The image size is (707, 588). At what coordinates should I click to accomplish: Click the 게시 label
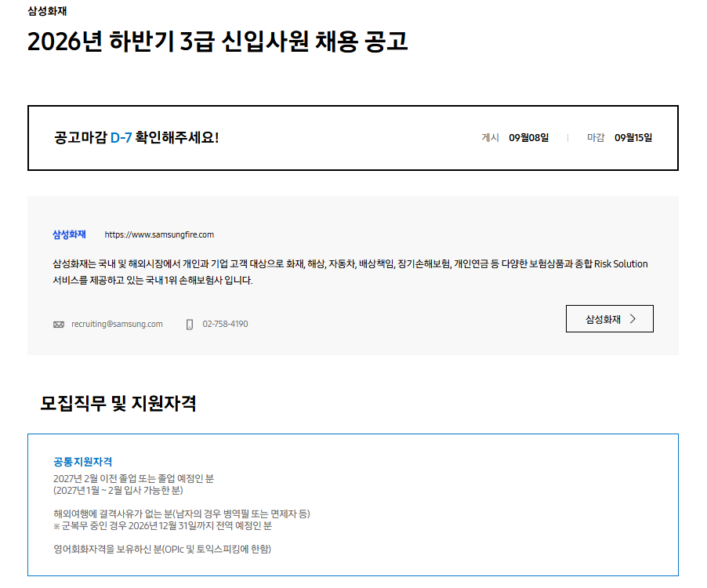tap(490, 137)
